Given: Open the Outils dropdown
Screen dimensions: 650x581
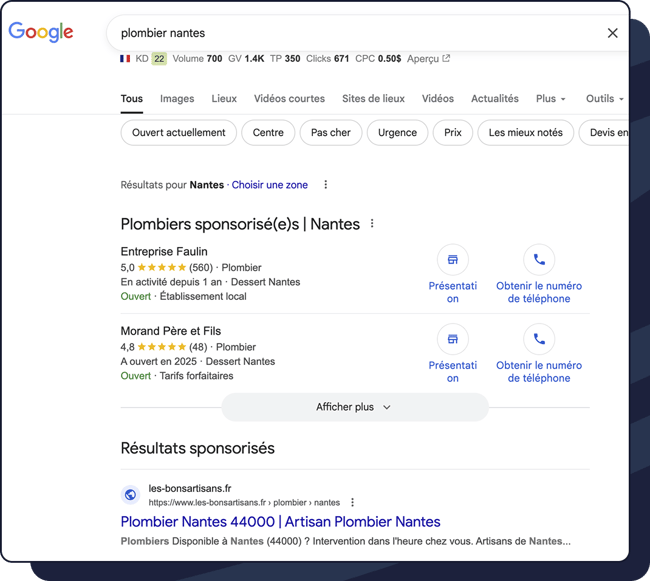Looking at the screenshot, I should (x=604, y=99).
